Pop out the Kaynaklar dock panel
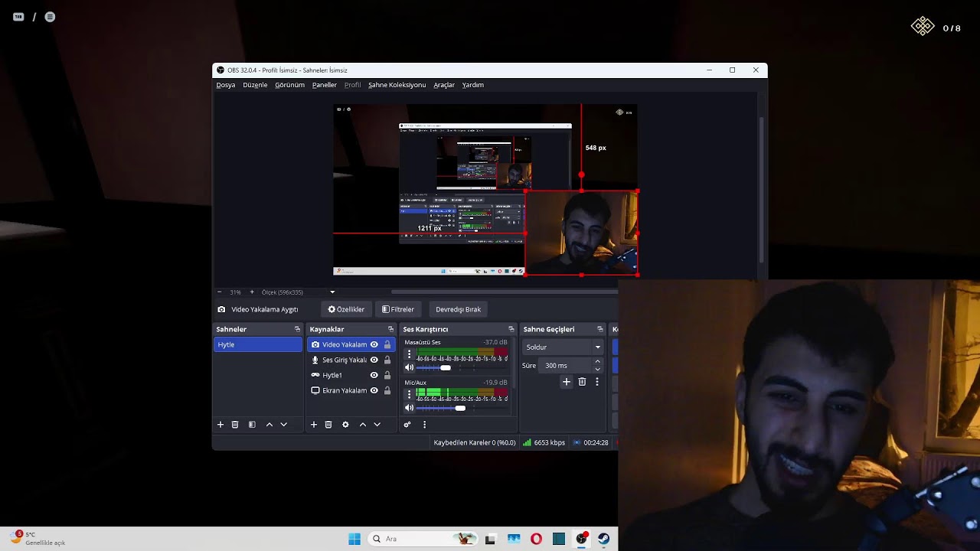980x551 pixels. click(x=390, y=329)
